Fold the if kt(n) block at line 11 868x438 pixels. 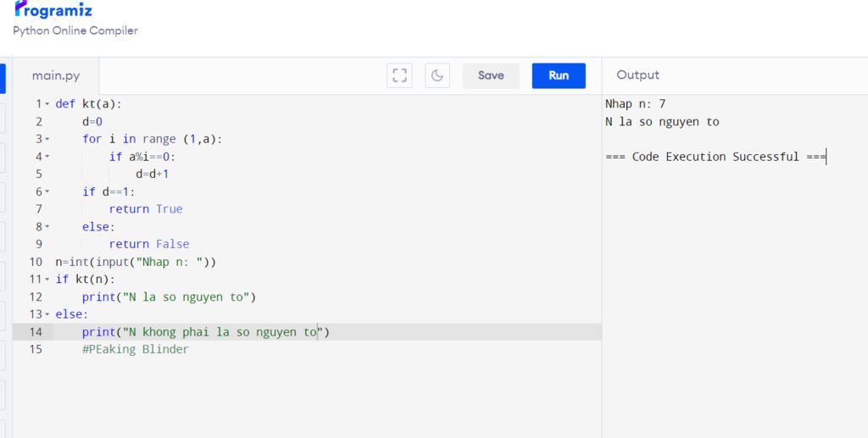(47, 280)
